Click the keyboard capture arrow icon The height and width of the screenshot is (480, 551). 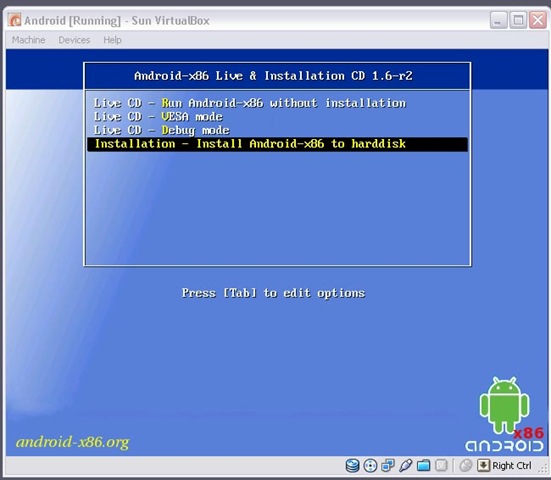point(484,465)
